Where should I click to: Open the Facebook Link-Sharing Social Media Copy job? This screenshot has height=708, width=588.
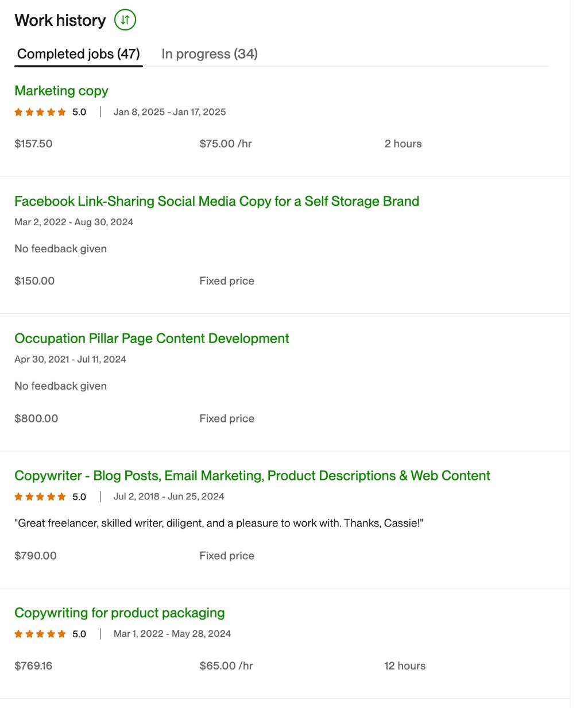pos(217,201)
